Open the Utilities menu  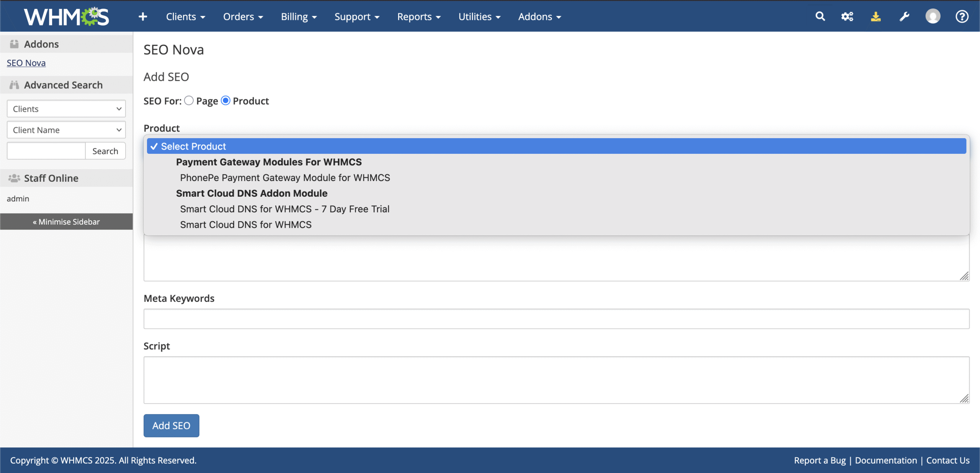click(x=479, y=17)
